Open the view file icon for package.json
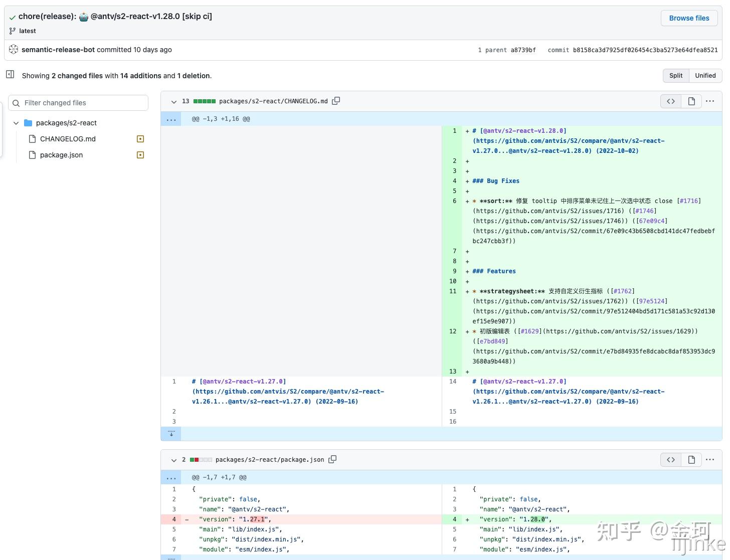 coord(691,459)
